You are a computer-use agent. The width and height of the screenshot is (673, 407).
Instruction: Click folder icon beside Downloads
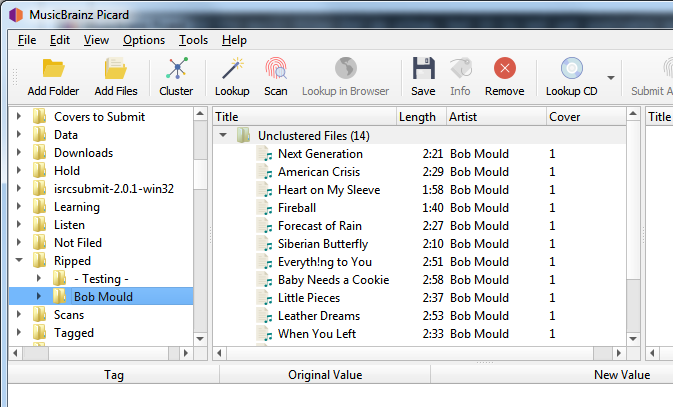click(x=39, y=152)
